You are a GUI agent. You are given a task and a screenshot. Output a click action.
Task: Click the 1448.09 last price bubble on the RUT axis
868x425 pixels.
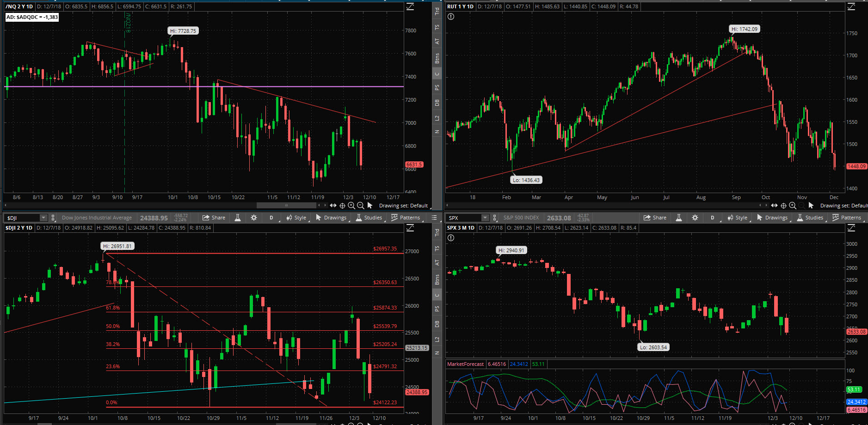tap(856, 166)
